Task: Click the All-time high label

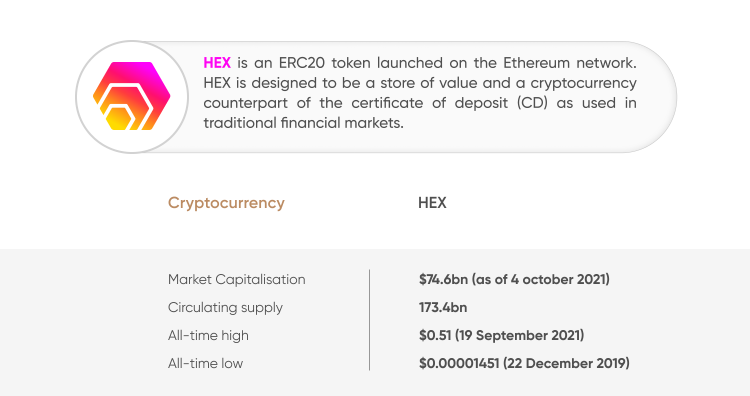Action: tap(208, 335)
